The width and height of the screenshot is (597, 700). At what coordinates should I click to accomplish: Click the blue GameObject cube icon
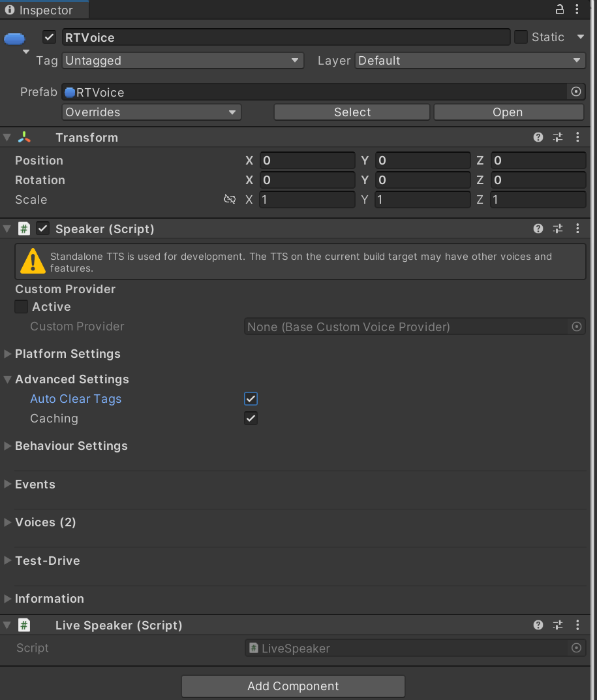(14, 39)
